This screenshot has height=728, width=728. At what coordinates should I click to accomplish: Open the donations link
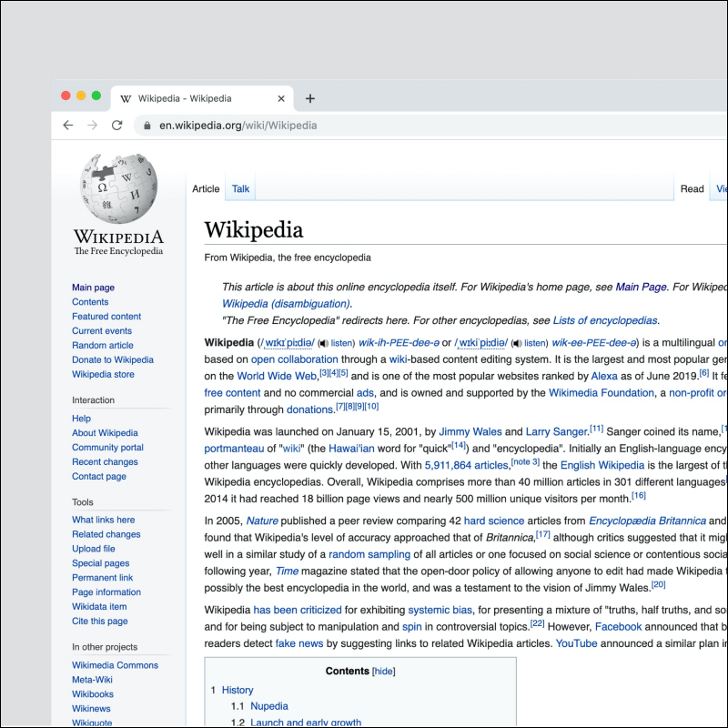[309, 409]
